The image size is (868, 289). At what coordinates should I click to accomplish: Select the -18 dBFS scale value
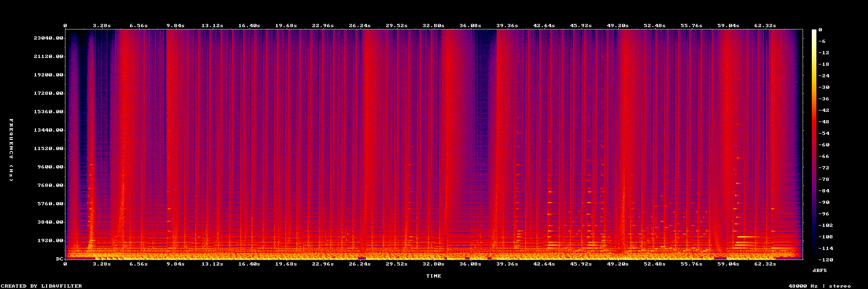823,64
